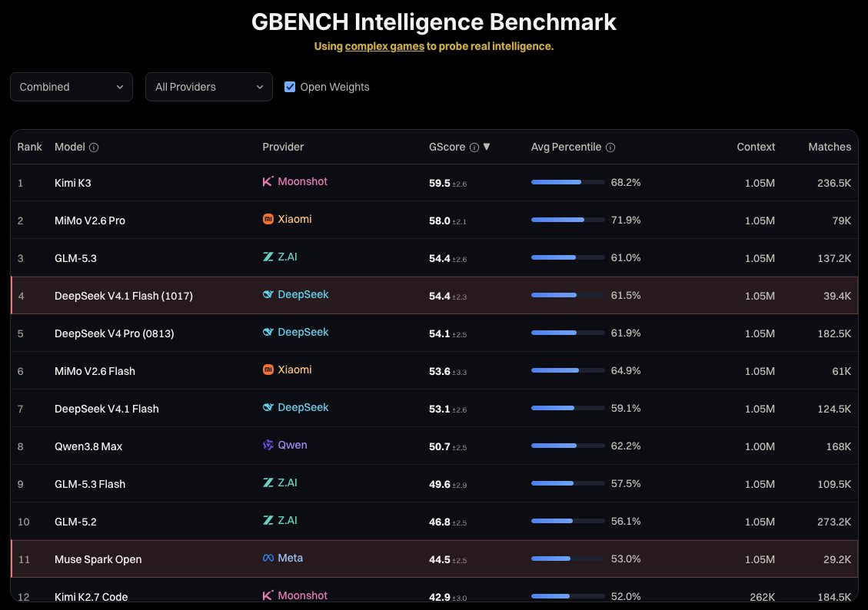Toggle GScore sort direction arrow

click(487, 147)
